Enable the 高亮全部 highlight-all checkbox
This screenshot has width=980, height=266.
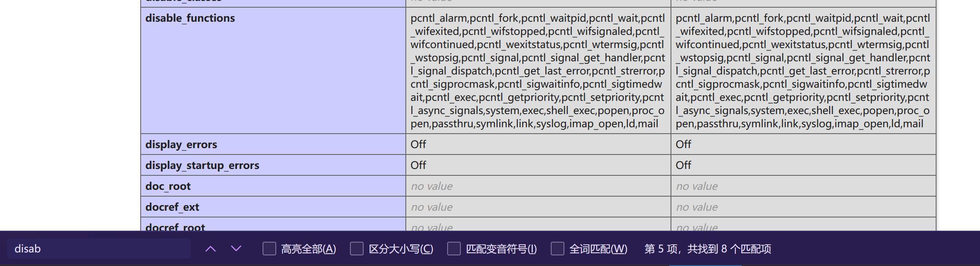(269, 249)
